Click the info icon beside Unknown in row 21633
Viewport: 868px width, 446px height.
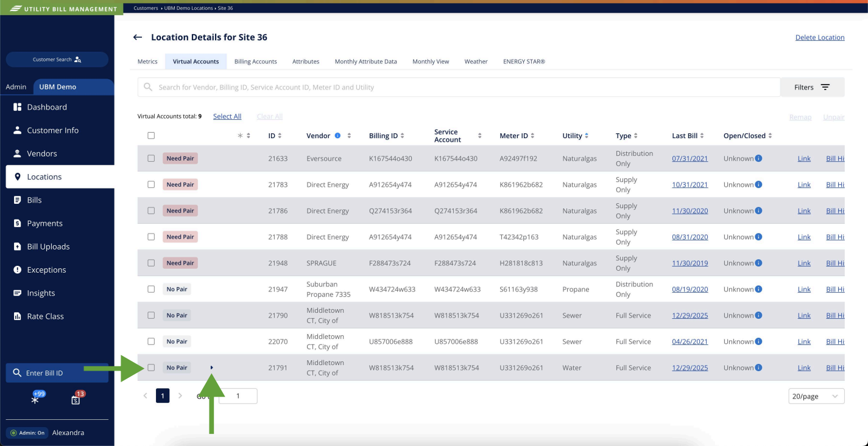tap(758, 158)
